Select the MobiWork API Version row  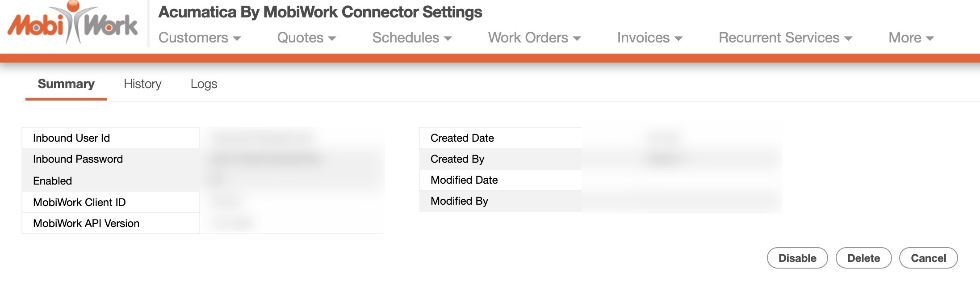pos(86,223)
